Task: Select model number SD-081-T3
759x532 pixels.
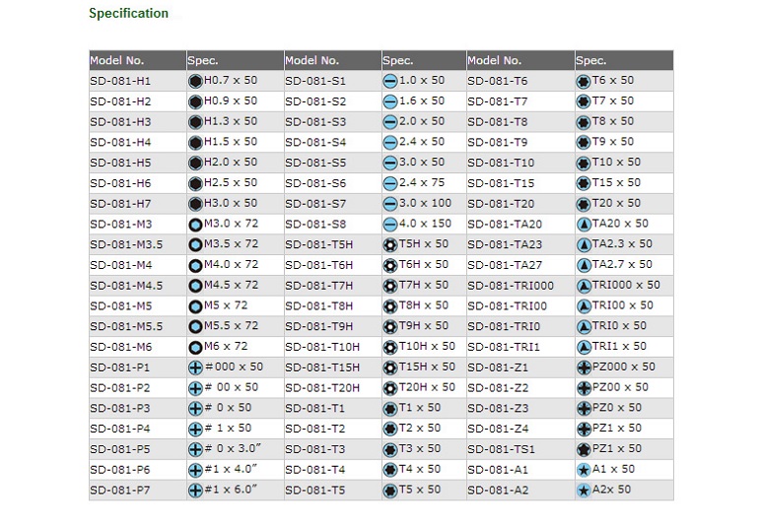Action: (315, 449)
